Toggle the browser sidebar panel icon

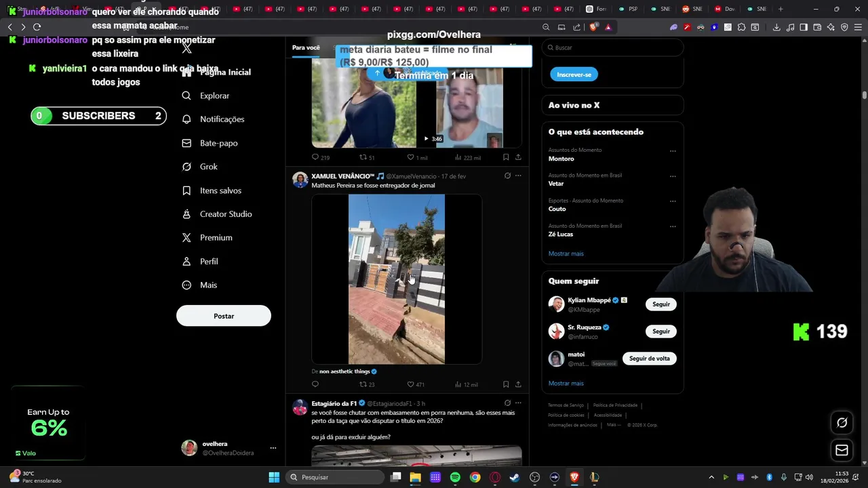click(x=804, y=27)
